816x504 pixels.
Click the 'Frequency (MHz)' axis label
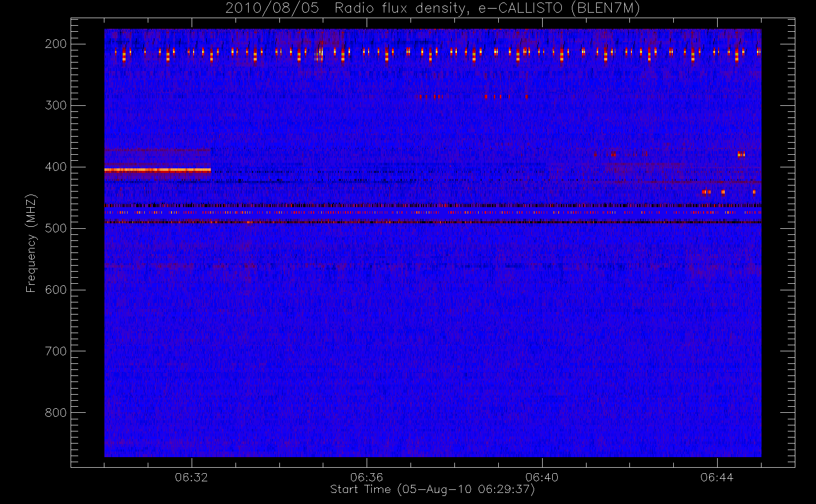tap(31, 243)
